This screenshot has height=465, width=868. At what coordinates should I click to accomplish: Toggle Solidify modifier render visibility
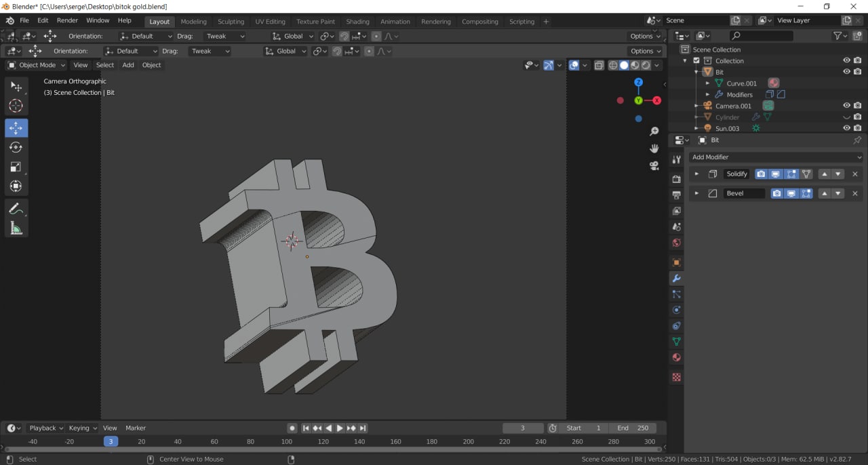(761, 174)
